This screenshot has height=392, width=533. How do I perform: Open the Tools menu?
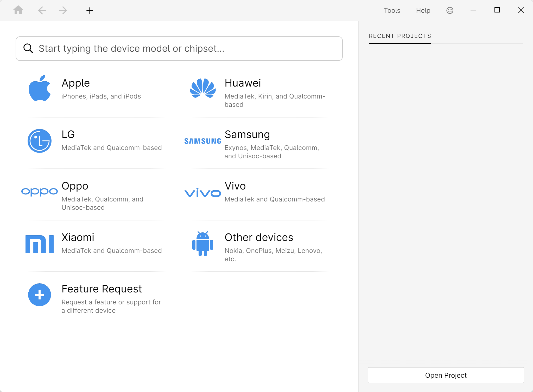pyautogui.click(x=392, y=10)
